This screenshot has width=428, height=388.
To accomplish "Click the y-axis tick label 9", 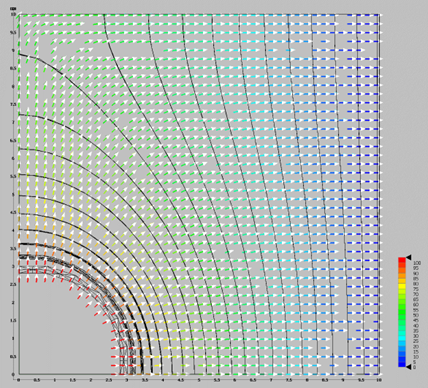I will 13,51.
